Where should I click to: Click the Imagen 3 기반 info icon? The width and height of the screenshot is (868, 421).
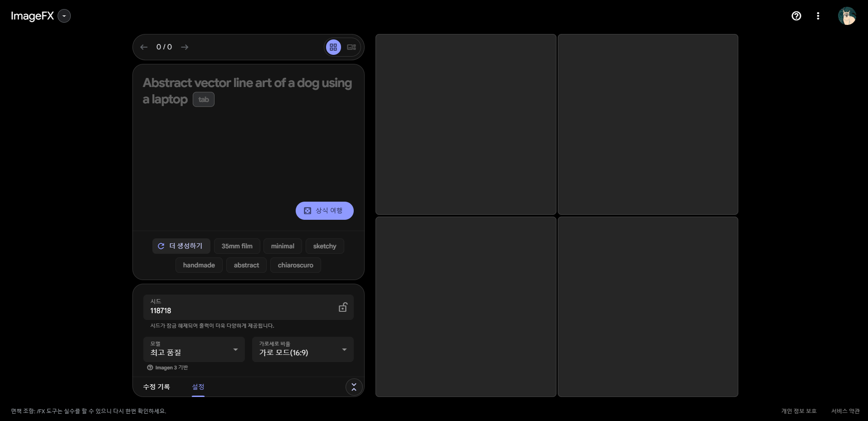[x=150, y=368]
